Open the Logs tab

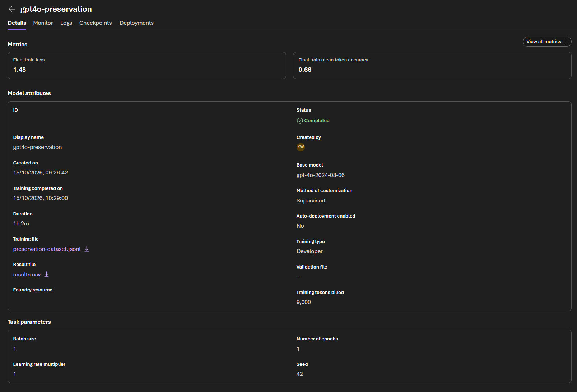(66, 23)
